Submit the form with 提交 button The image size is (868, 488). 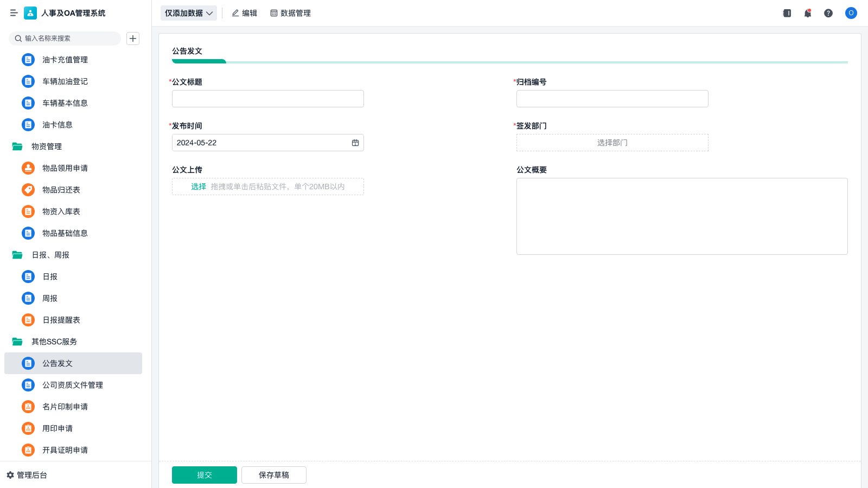click(x=205, y=475)
